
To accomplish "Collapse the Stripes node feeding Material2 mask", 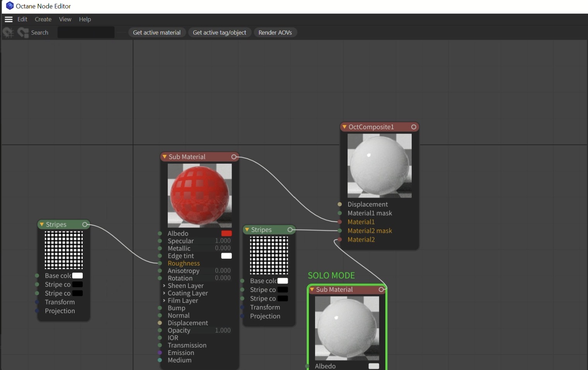I will click(247, 230).
